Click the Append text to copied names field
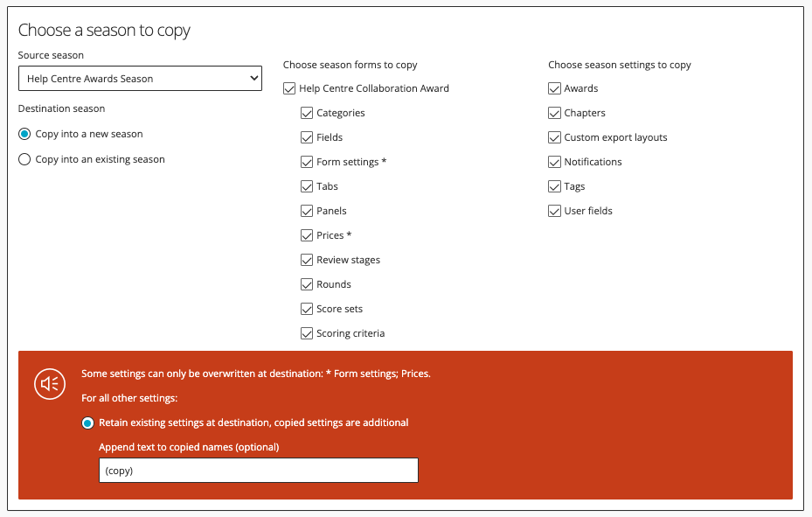 coord(259,471)
